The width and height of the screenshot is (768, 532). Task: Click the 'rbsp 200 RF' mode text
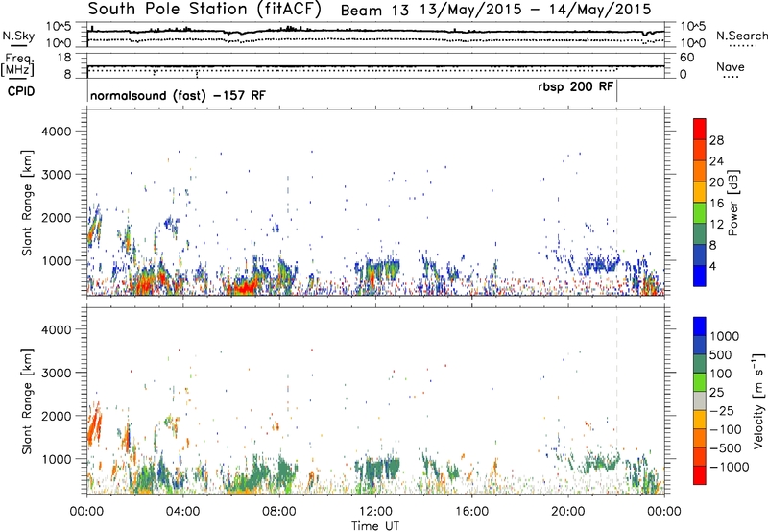[575, 87]
